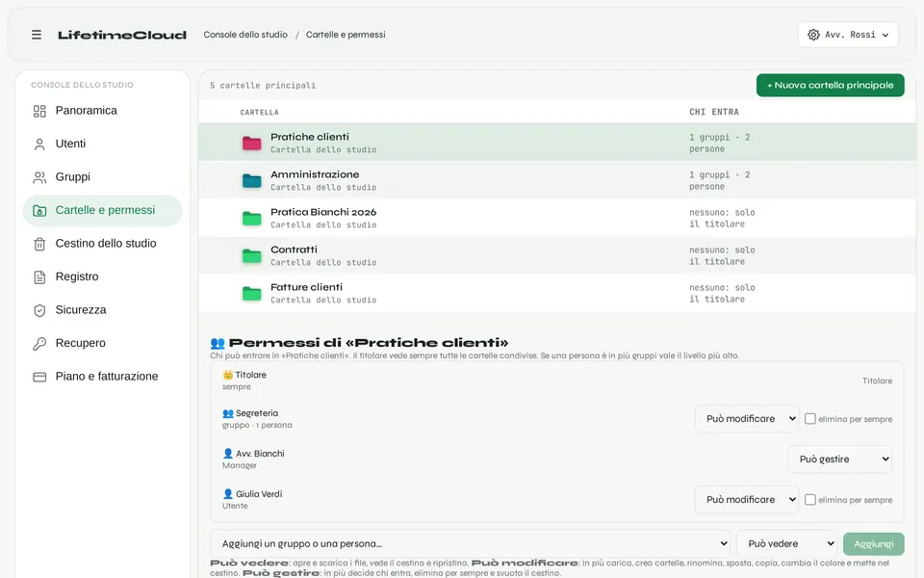Click the LifetimeCloud logo
Screen dimensions: 924x578
pos(122,35)
